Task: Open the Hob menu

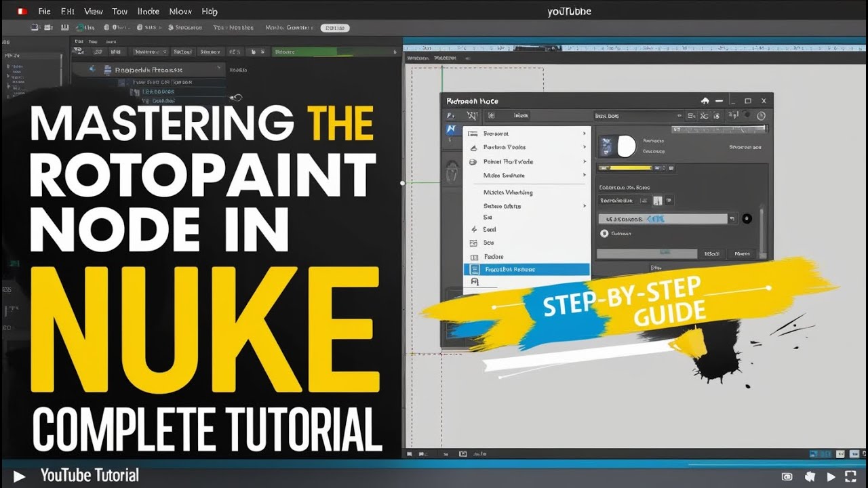Action: pos(210,12)
